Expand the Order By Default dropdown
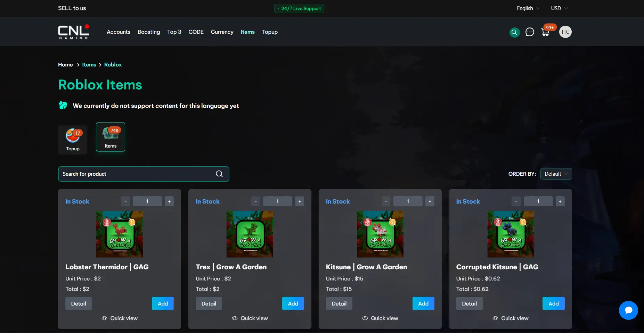 pos(556,174)
